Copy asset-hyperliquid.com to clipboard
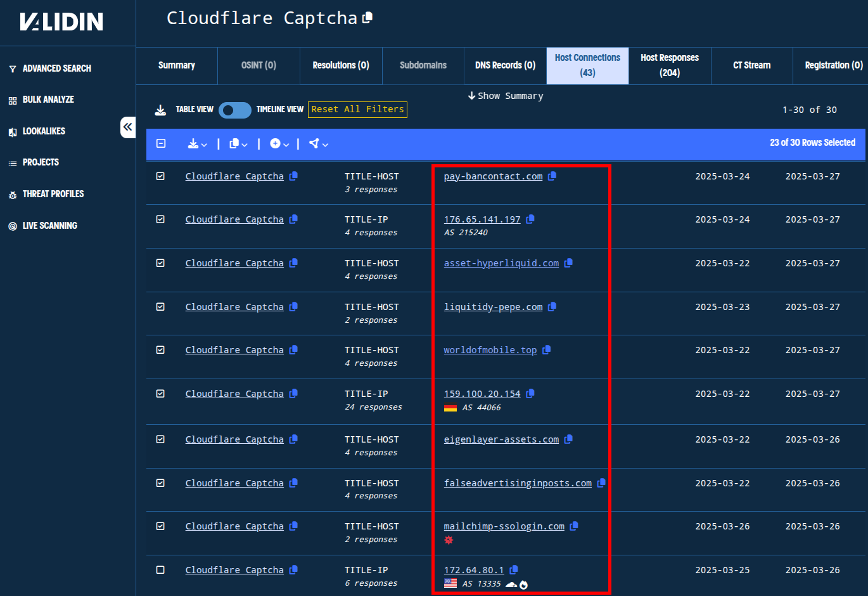The height and width of the screenshot is (596, 868). [568, 263]
